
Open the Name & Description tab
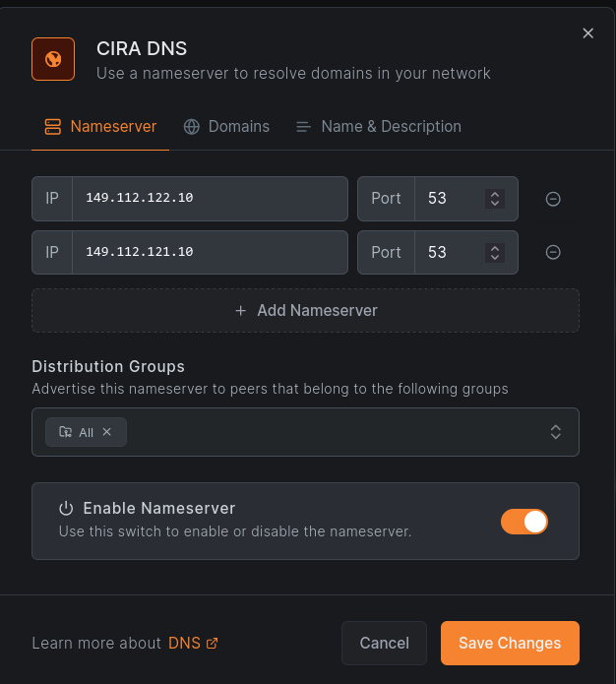tap(378, 127)
